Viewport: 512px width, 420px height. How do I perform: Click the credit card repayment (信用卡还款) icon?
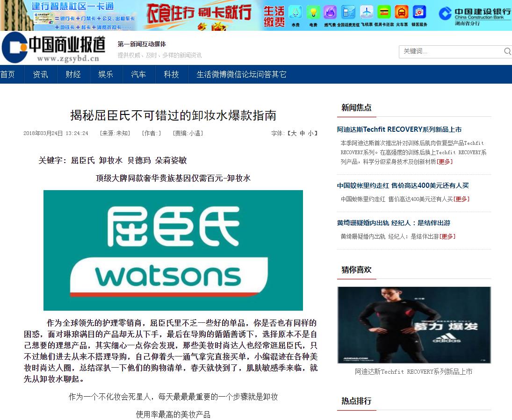(384, 13)
